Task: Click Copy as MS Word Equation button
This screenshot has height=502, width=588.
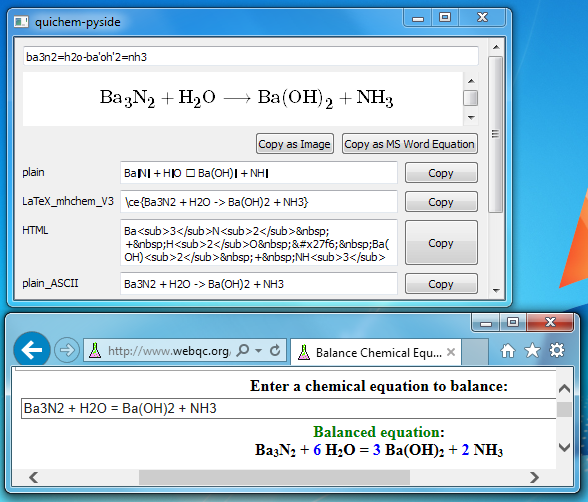Action: point(410,144)
